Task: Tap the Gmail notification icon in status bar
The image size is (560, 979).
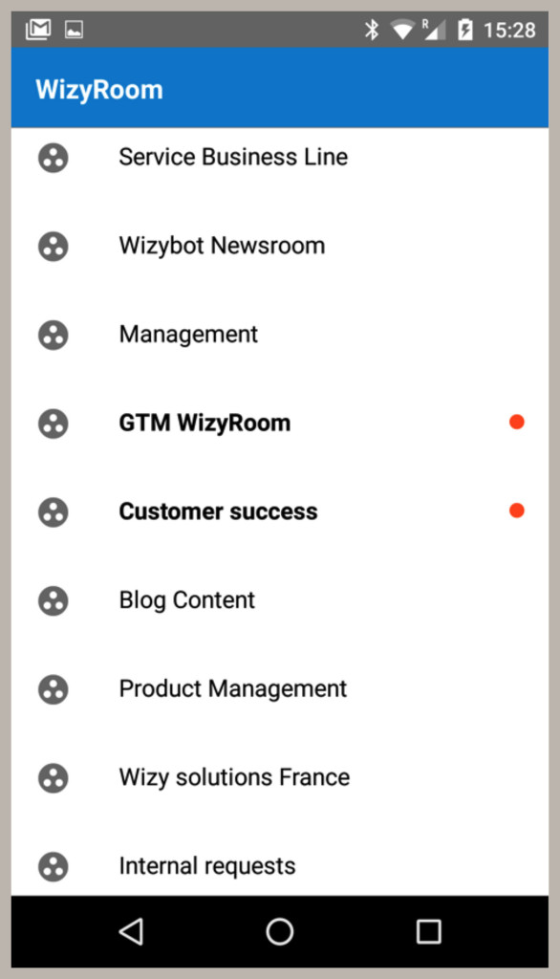Action: point(38,30)
